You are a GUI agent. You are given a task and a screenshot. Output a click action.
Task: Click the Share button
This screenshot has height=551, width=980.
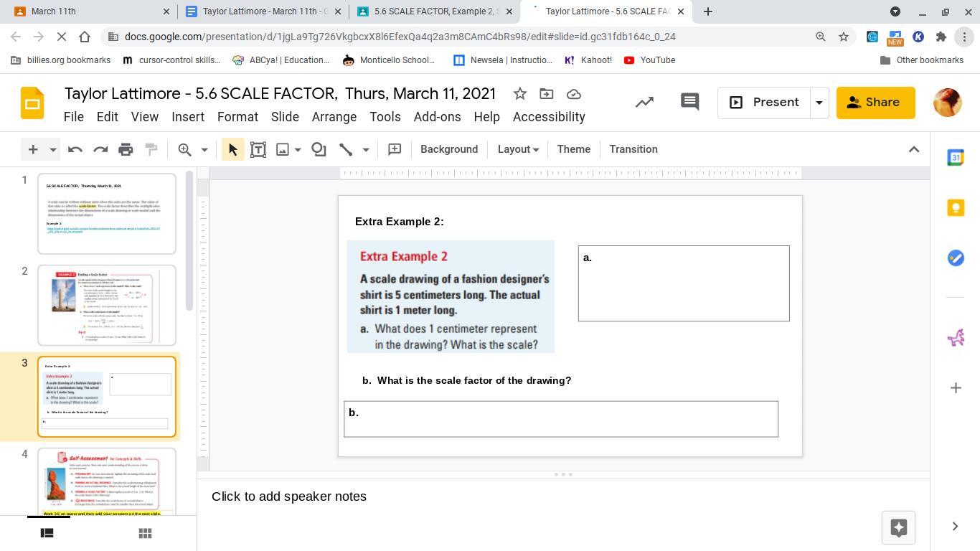tap(875, 103)
